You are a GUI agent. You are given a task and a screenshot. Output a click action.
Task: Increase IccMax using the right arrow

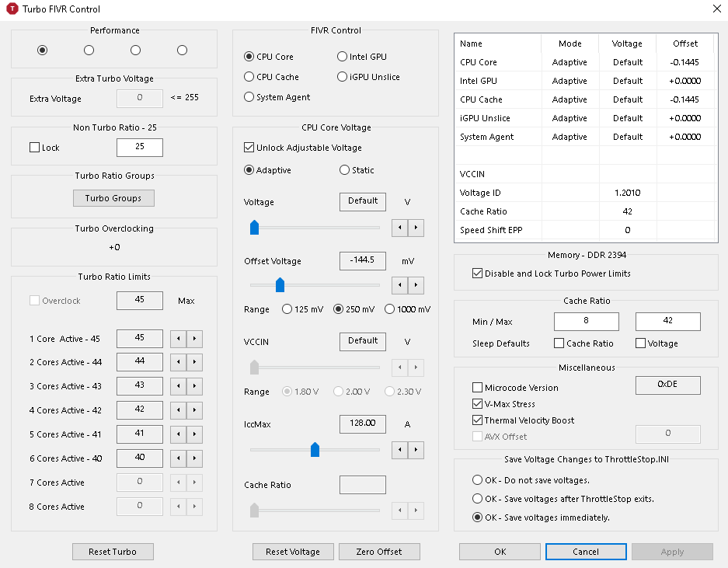tap(416, 449)
